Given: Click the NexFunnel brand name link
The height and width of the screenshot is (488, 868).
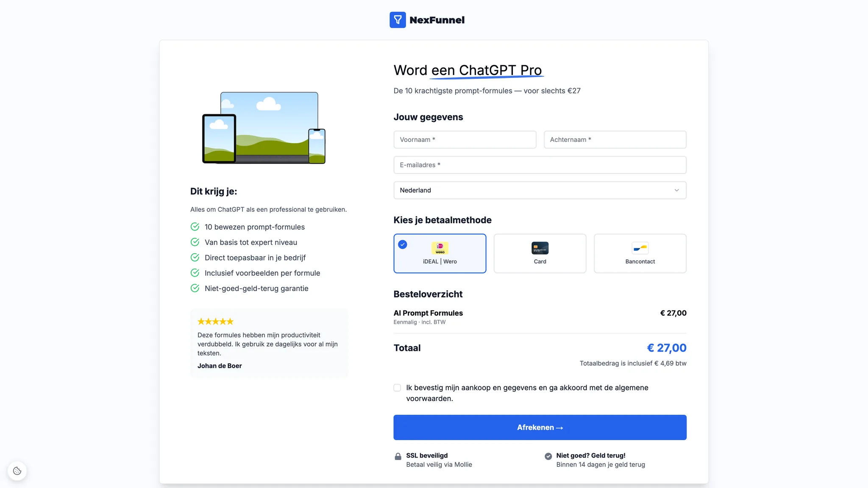Looking at the screenshot, I should coord(437,20).
